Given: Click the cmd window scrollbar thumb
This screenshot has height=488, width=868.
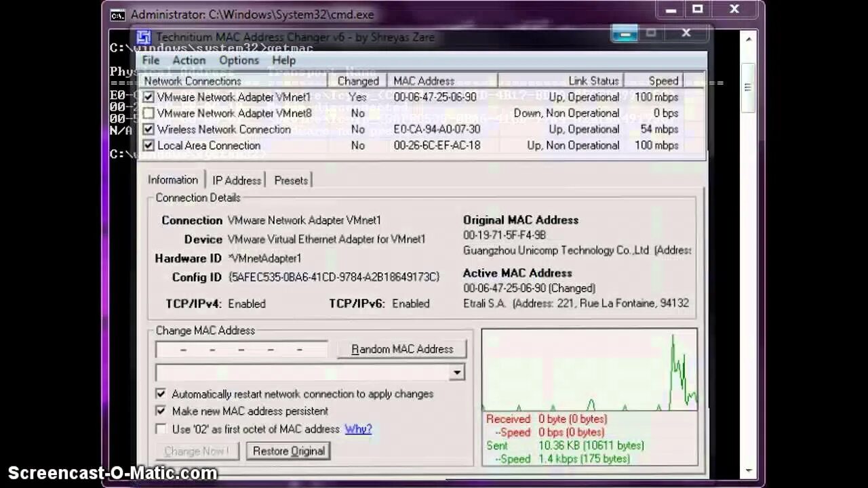Looking at the screenshot, I should coord(748,88).
